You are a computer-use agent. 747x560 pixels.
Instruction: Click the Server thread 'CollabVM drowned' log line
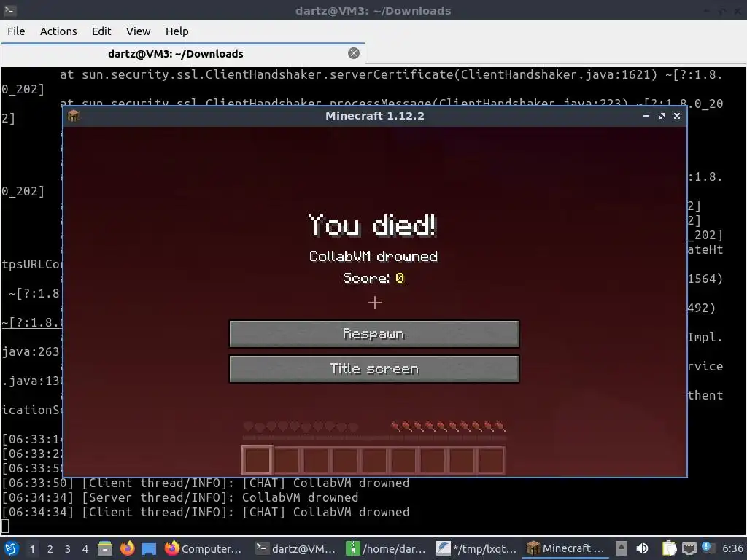tap(180, 497)
